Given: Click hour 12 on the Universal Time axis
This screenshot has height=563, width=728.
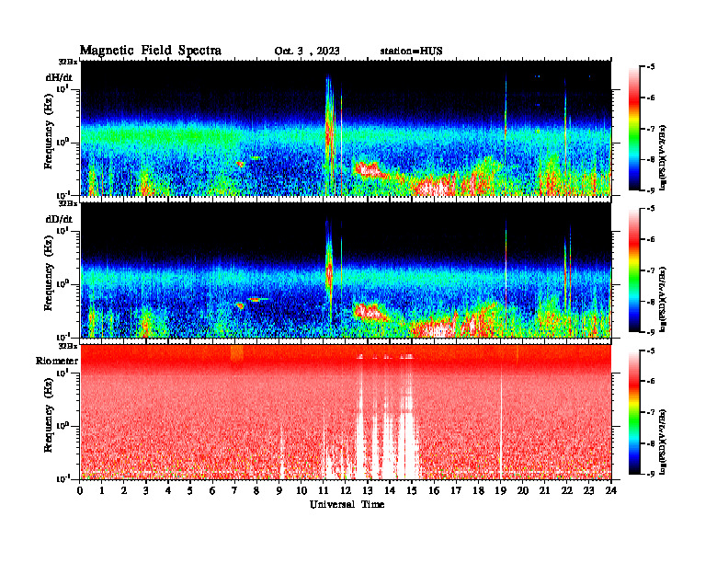Looking at the screenshot, I should [346, 490].
